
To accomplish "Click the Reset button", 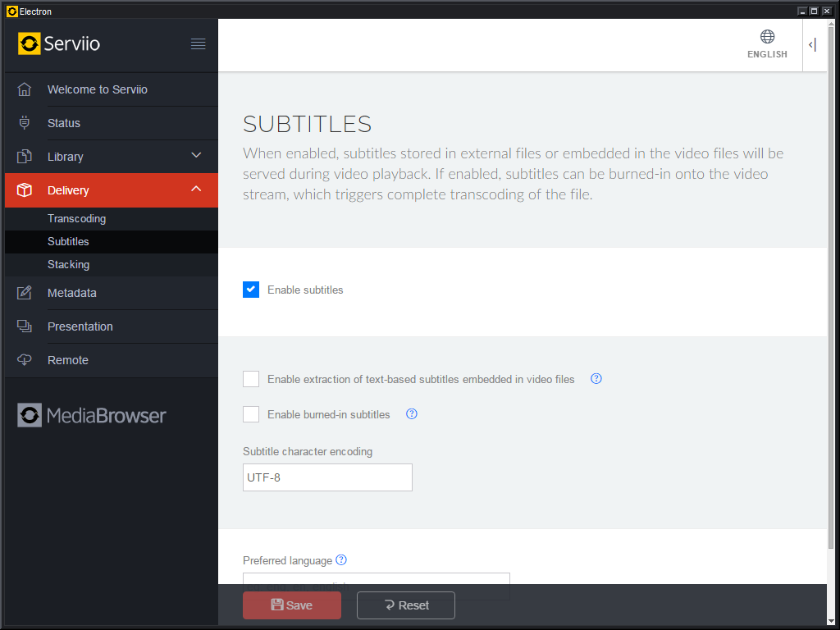I will pyautogui.click(x=406, y=605).
